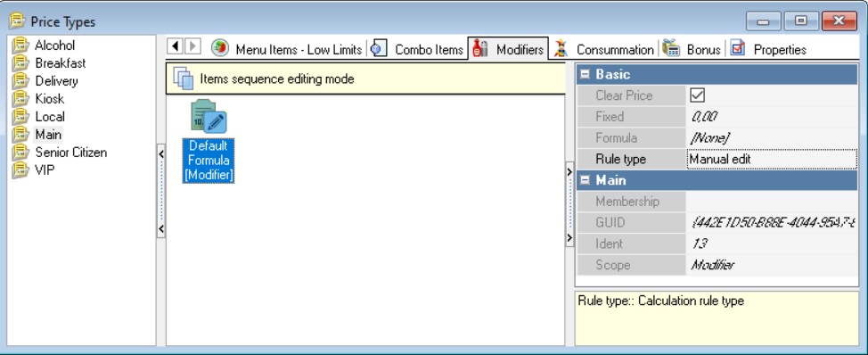The width and height of the screenshot is (868, 355).
Task: Maximize the Price Types window
Action: pyautogui.click(x=800, y=21)
